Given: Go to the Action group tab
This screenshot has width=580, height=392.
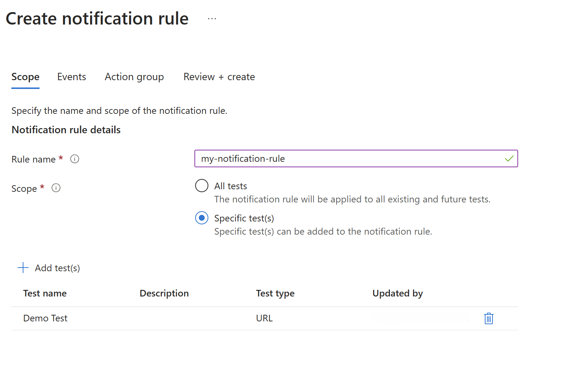Looking at the screenshot, I should (134, 77).
